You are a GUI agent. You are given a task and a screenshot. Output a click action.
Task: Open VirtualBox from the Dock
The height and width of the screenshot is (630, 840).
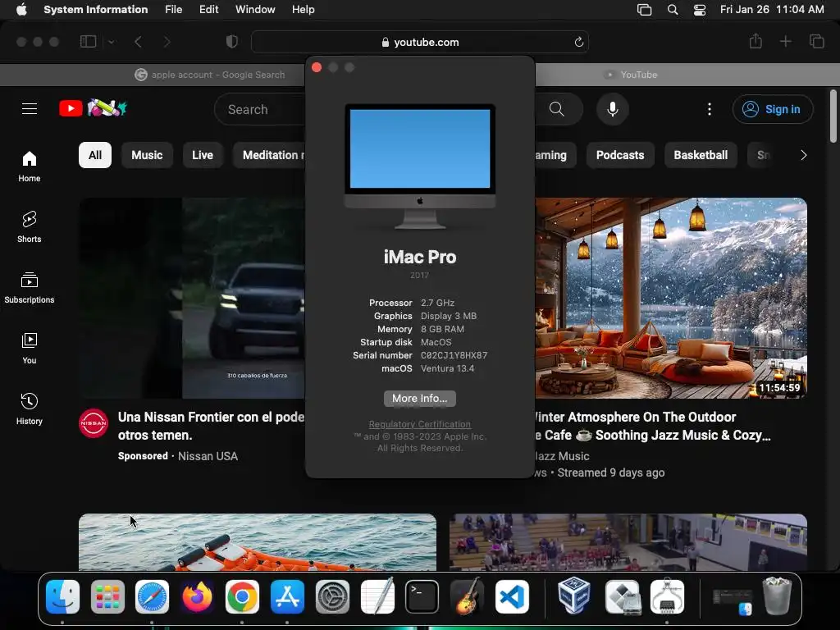(x=573, y=596)
